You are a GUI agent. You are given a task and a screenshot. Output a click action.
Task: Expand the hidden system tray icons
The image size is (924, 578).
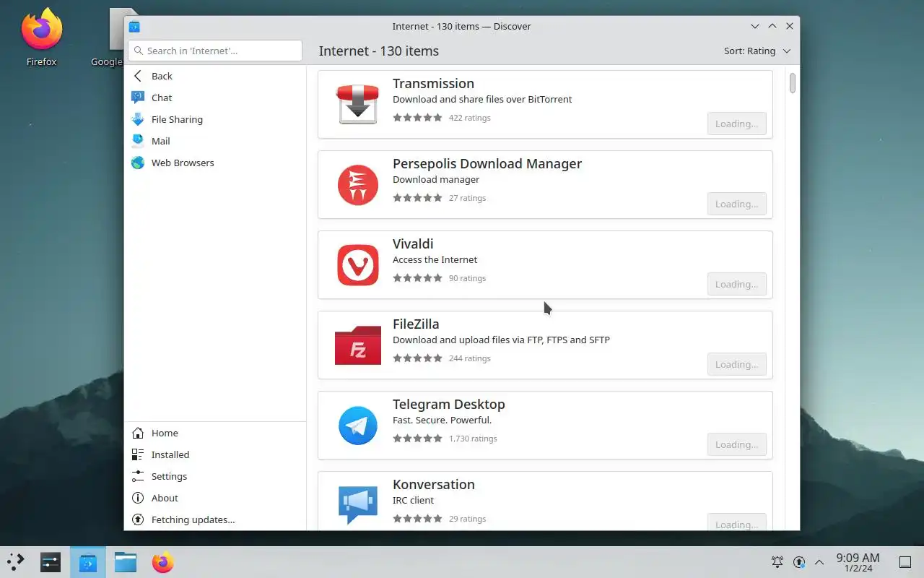(x=819, y=562)
